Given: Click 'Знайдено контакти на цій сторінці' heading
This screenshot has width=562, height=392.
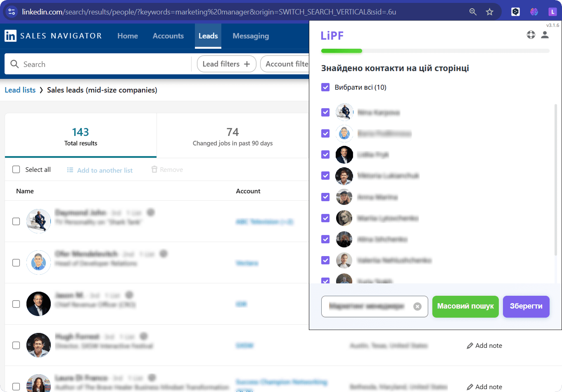Looking at the screenshot, I should click(x=395, y=68).
